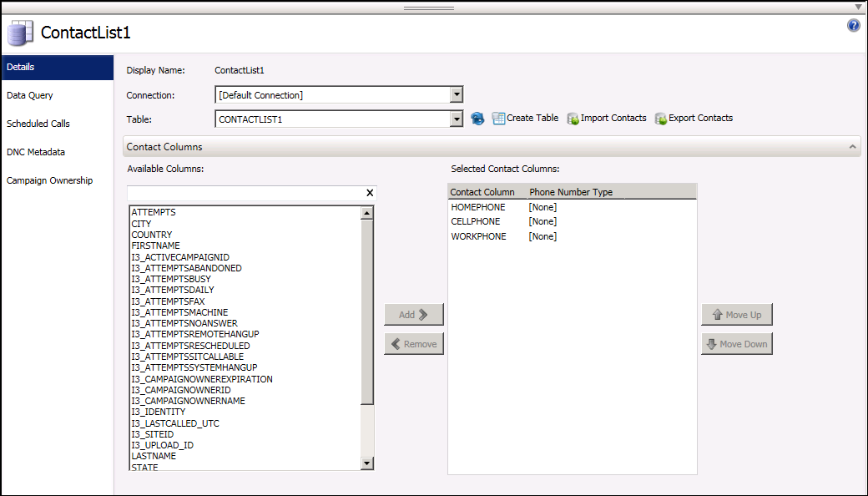The image size is (868, 496).
Task: Click the help question mark icon
Action: click(x=853, y=26)
